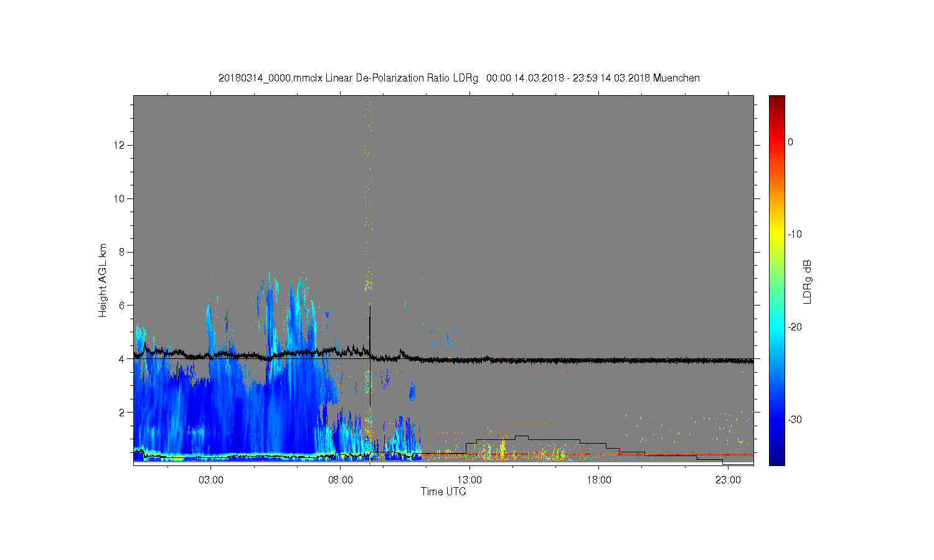Click the "LDRg dB" colorbar label
Image resolution: width=934 pixels, height=560 pixels.
tap(808, 281)
